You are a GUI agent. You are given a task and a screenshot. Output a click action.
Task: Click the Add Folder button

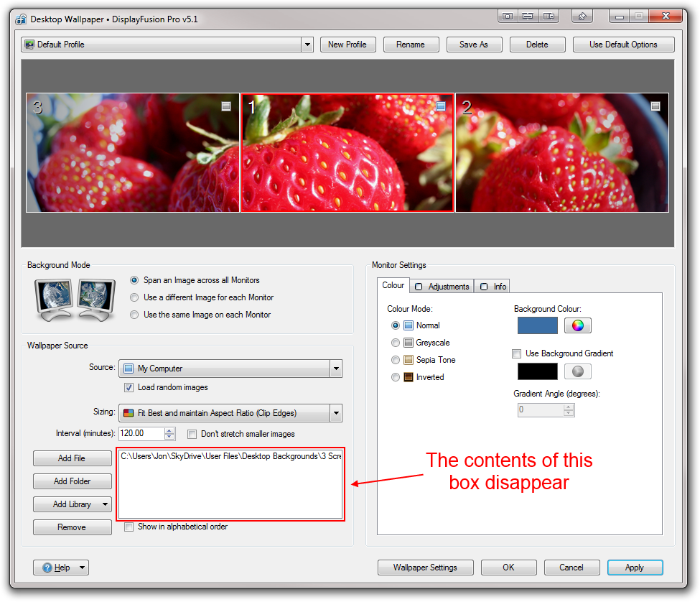73,481
